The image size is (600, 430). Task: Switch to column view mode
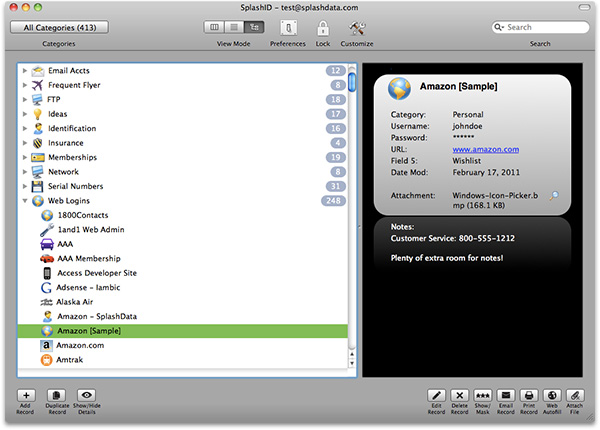214,27
